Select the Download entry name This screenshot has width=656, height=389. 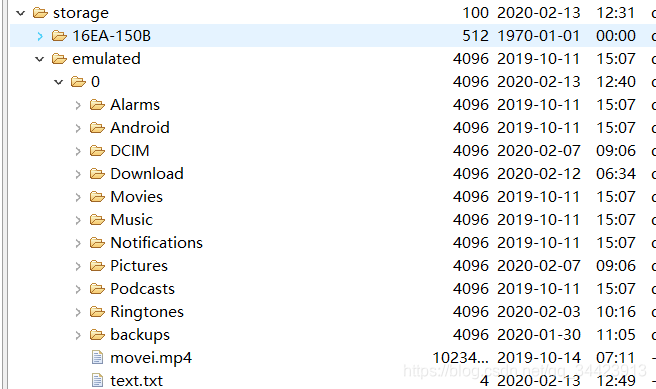[x=147, y=174]
